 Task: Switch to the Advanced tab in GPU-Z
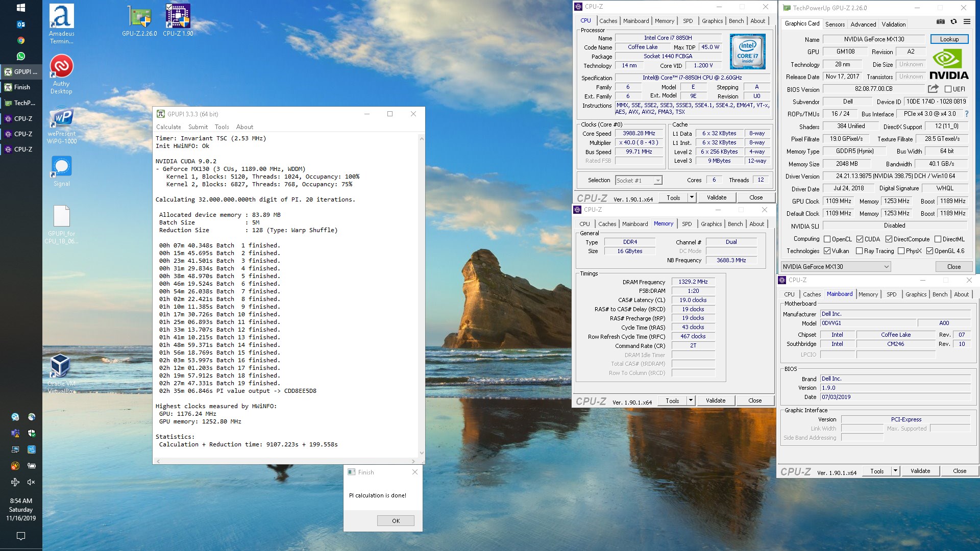(x=863, y=24)
